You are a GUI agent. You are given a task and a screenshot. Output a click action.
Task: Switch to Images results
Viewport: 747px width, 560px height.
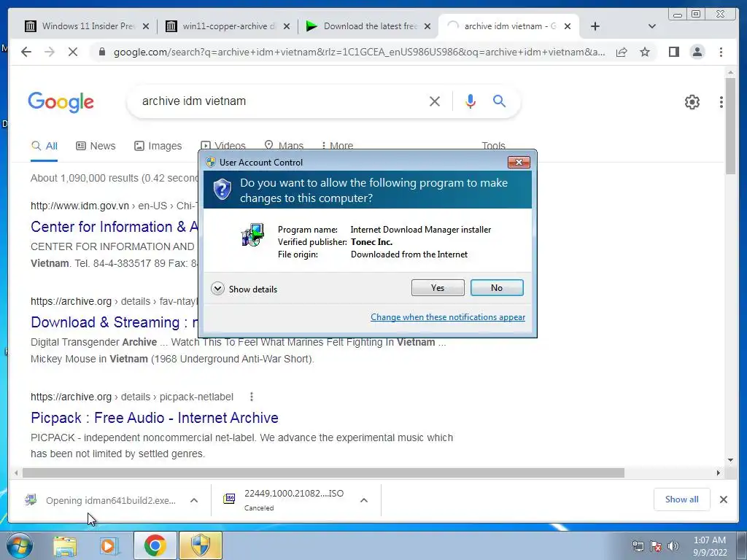tap(158, 146)
